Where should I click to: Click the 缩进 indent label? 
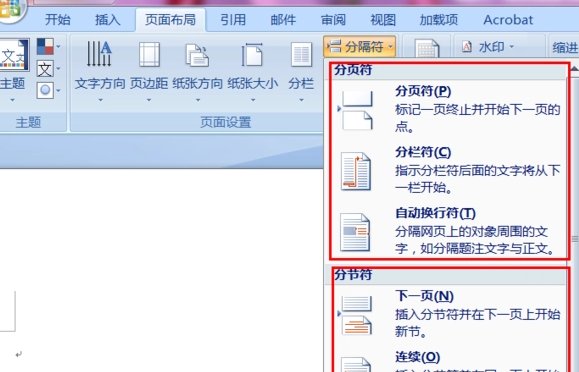click(x=565, y=47)
